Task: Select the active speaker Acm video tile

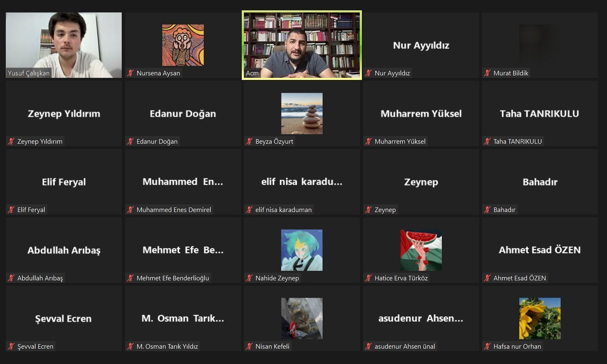Action: click(x=302, y=45)
